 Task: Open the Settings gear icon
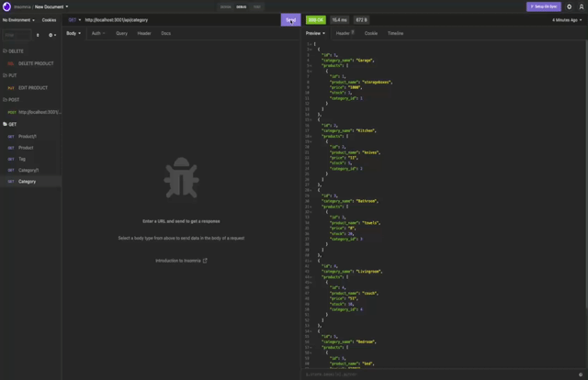click(570, 6)
